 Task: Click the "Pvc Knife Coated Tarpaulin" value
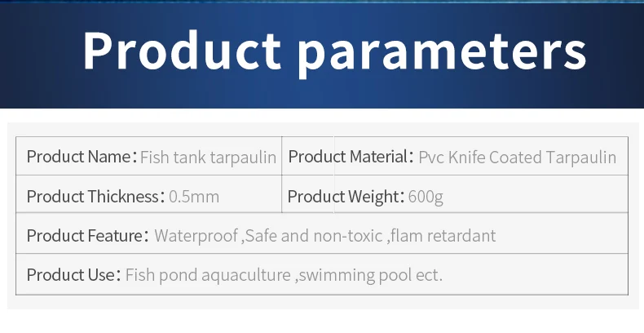[x=518, y=157]
